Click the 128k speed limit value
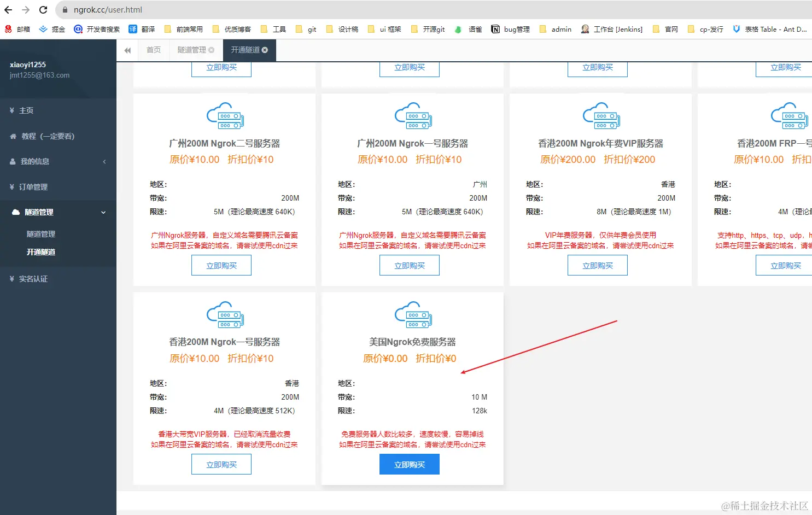Image resolution: width=812 pixels, height=515 pixels. coord(480,411)
